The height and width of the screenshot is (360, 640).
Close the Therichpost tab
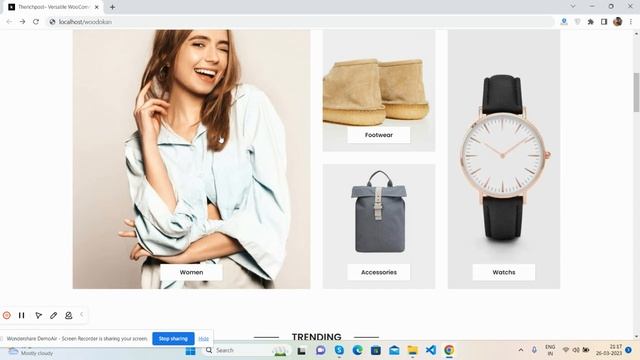(x=97, y=7)
